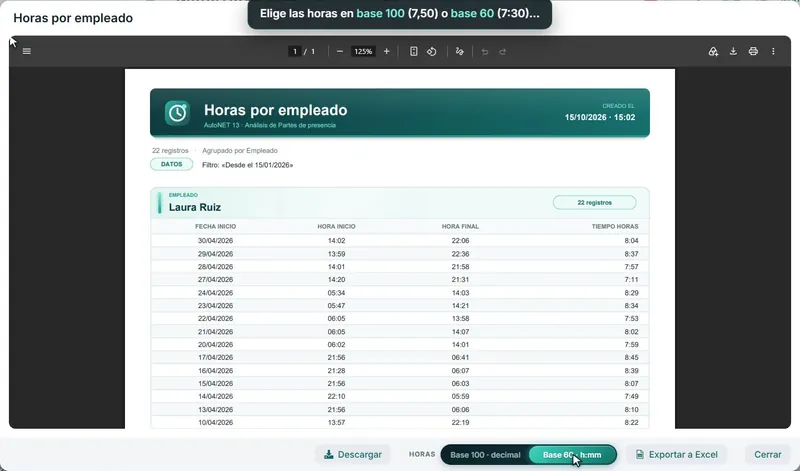Open the PDF viewer more actions menu
The image size is (800, 471).
[x=773, y=51]
